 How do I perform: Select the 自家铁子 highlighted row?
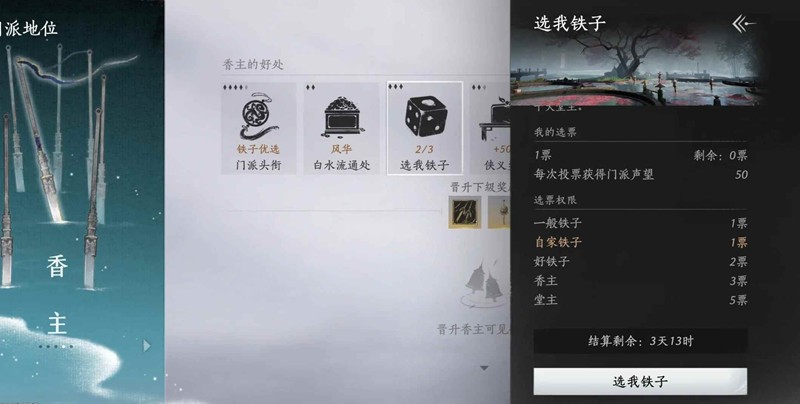pyautogui.click(x=640, y=242)
